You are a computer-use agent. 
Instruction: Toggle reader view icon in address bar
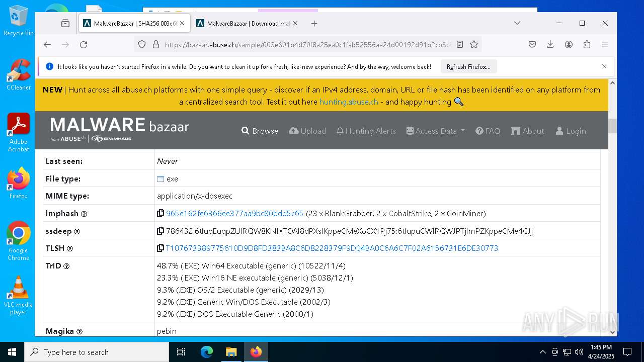(459, 44)
